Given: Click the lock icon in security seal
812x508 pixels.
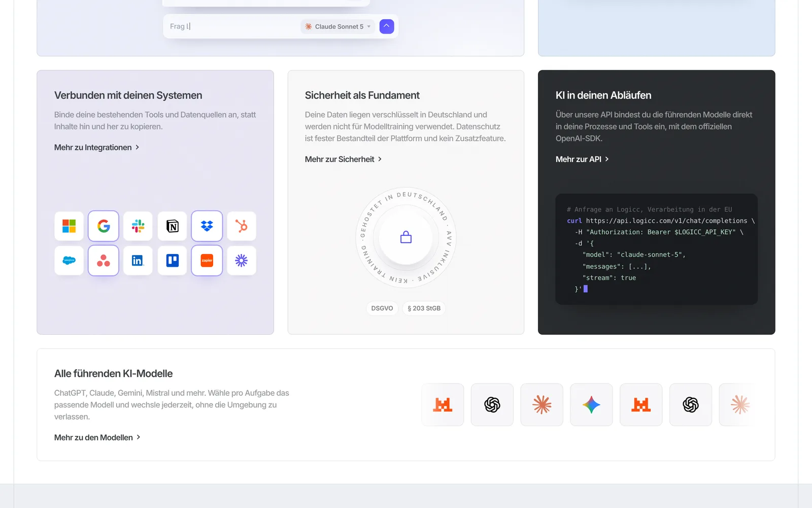Looking at the screenshot, I should coord(406,237).
